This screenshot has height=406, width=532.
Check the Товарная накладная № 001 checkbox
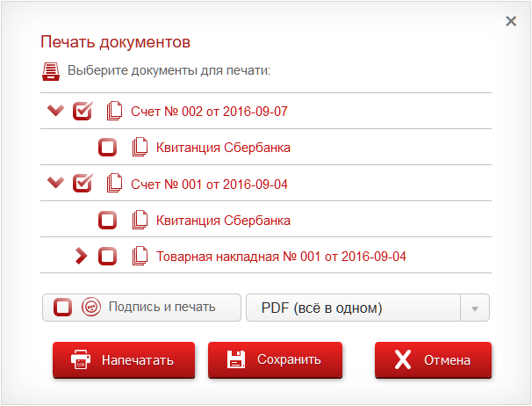(108, 256)
